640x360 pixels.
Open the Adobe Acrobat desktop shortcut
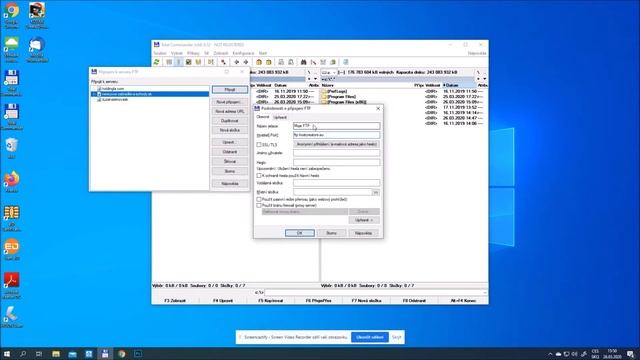(x=11, y=285)
